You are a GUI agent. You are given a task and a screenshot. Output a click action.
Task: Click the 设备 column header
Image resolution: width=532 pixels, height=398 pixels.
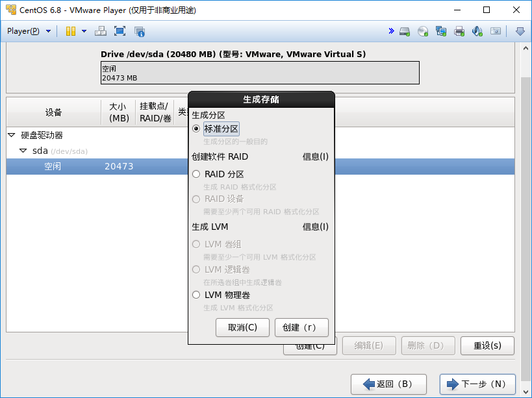(54, 112)
